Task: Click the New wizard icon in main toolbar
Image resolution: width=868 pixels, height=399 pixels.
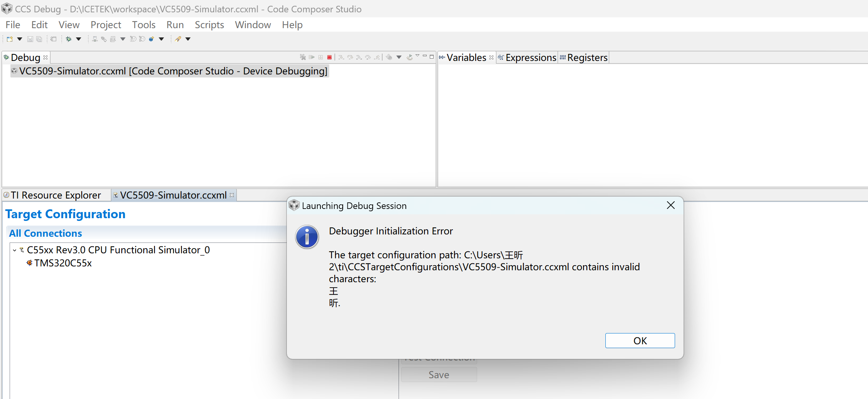Action: [x=10, y=39]
